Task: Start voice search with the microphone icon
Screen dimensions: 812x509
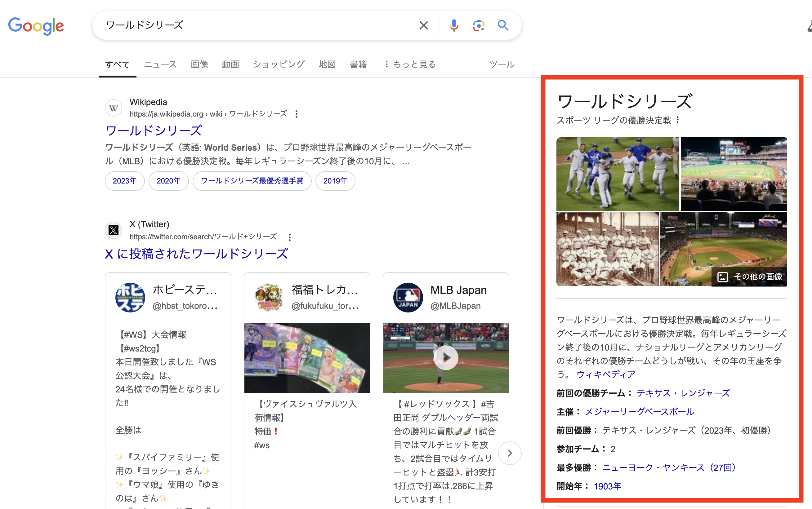Action: tap(454, 25)
